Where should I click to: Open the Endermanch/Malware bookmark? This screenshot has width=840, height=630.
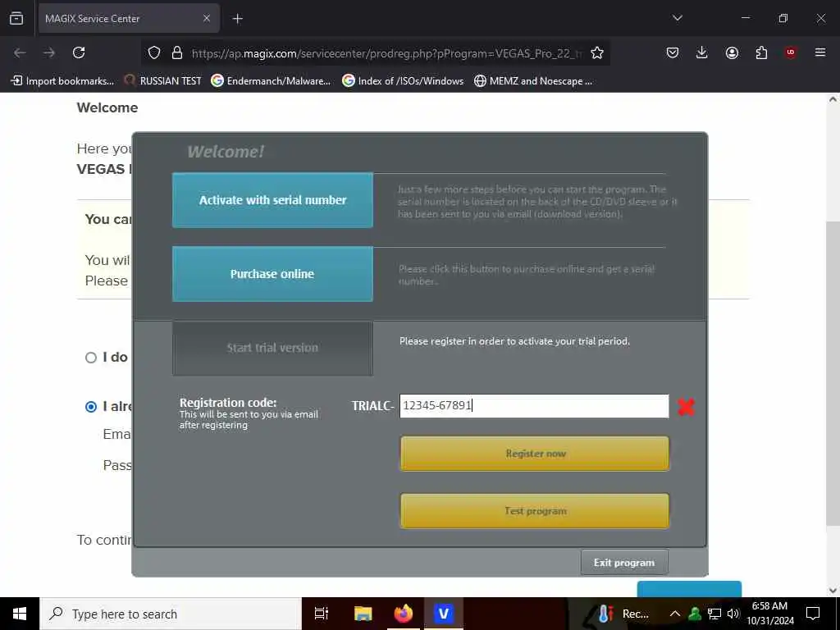click(x=271, y=81)
